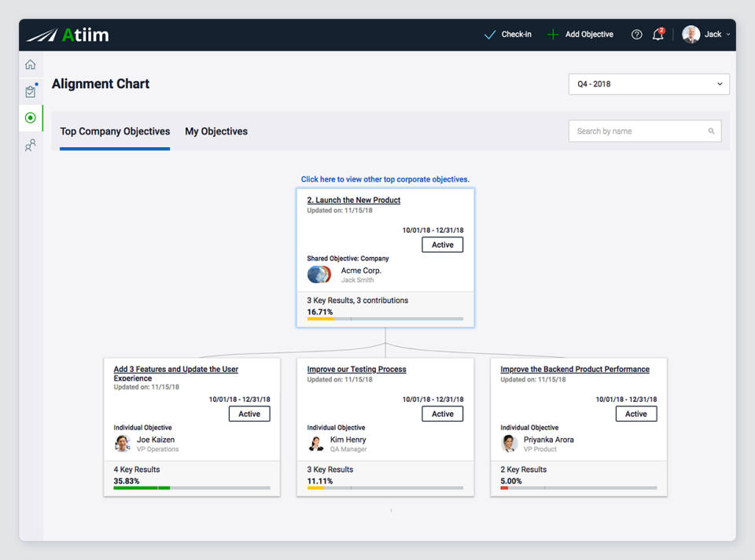
Task: Click Jack's profile avatar
Action: click(x=691, y=35)
